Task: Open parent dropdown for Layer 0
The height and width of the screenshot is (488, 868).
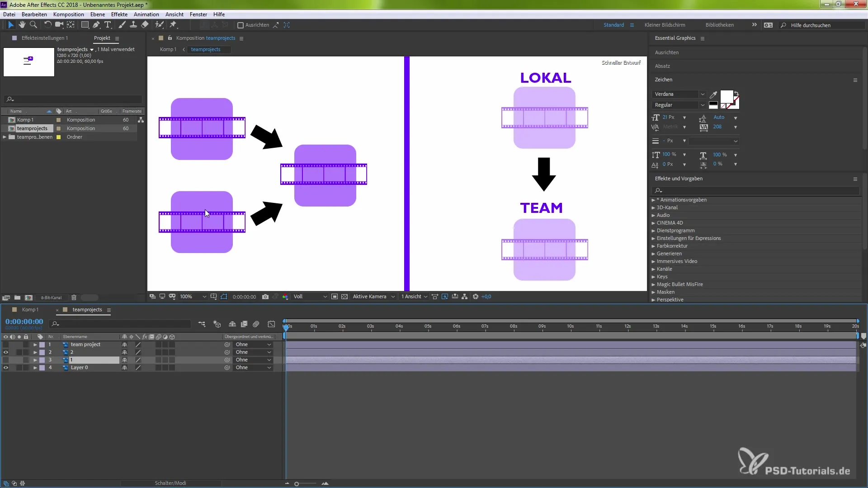Action: (253, 368)
